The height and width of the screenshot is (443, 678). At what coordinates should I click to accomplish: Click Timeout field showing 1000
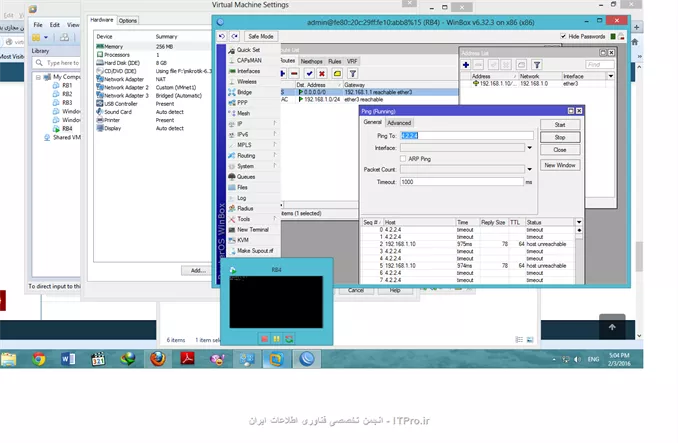point(462,182)
